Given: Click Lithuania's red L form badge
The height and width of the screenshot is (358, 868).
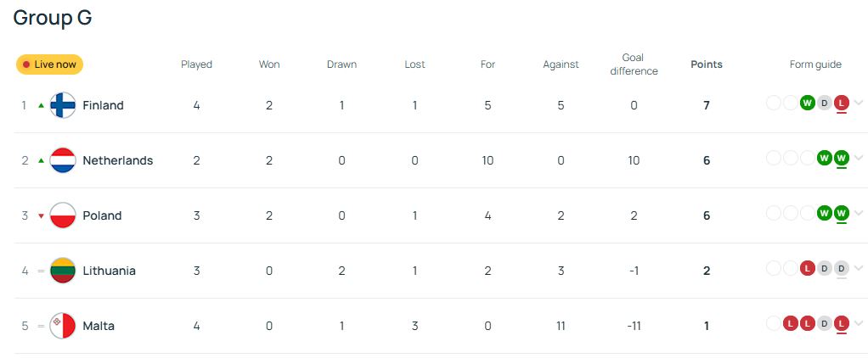Looking at the screenshot, I should 807,268.
